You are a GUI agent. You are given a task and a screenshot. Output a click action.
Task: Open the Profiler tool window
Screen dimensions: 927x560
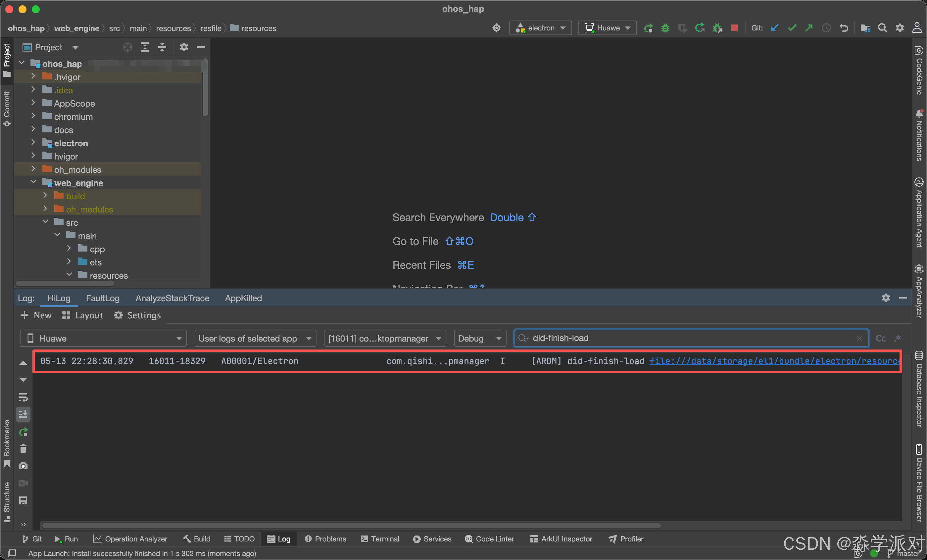click(626, 538)
